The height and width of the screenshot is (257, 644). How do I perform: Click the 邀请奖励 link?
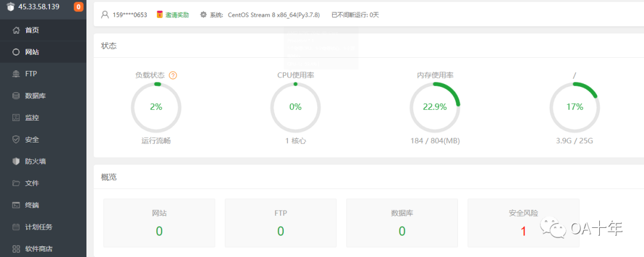177,15
